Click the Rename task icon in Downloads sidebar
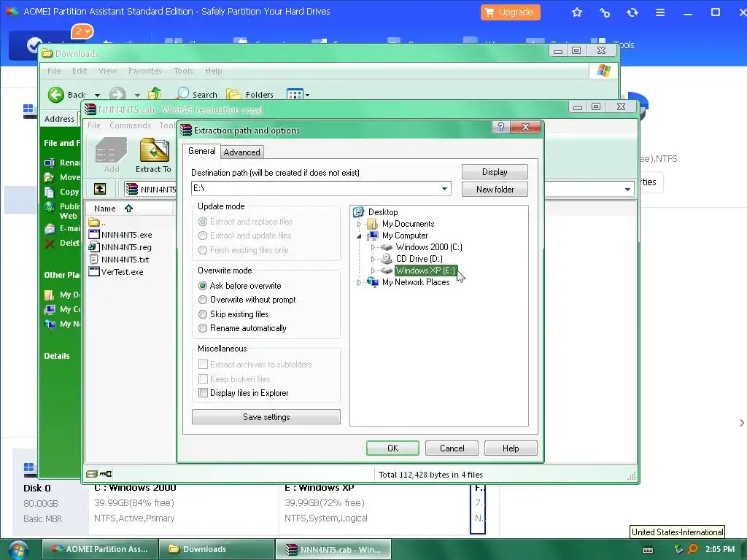This screenshot has height=560, width=747. (50, 163)
